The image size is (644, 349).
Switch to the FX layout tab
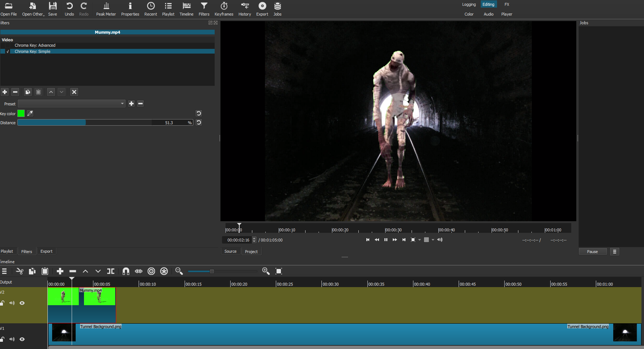[507, 4]
